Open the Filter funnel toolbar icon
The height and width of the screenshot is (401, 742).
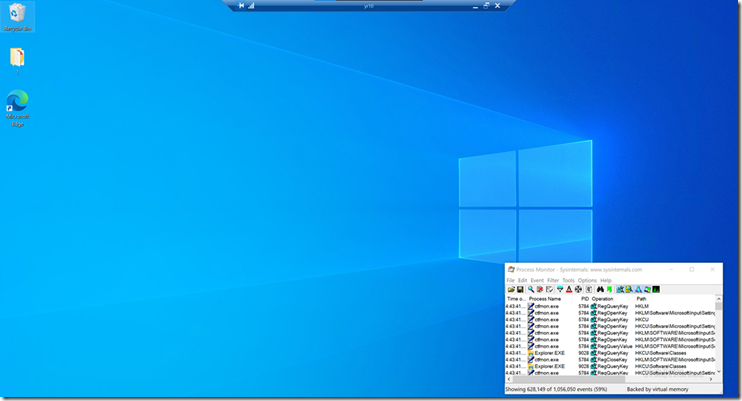560,289
